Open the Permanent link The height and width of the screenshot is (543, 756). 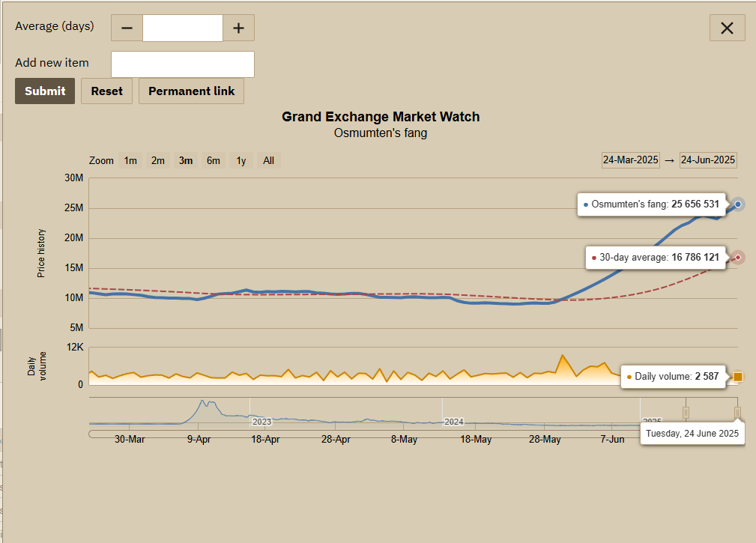pyautogui.click(x=191, y=91)
